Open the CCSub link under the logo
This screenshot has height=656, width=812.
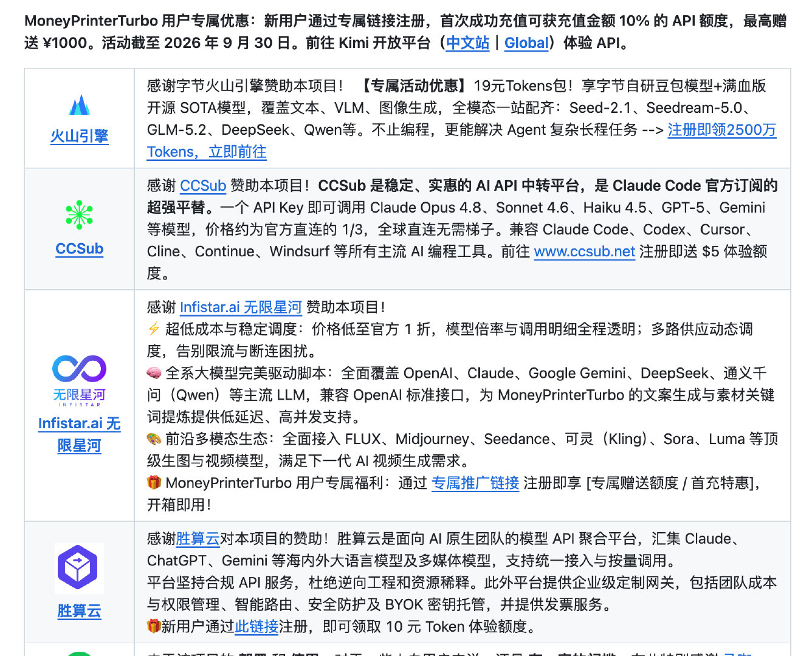[x=80, y=249]
